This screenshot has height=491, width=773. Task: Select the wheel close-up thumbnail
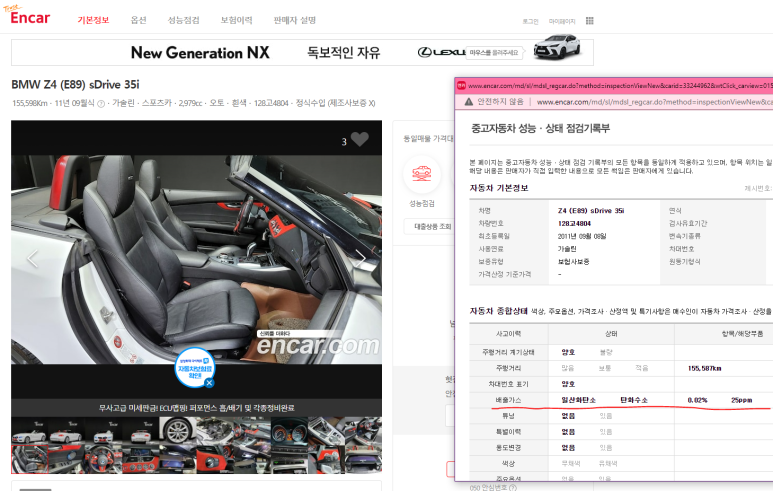point(178,430)
